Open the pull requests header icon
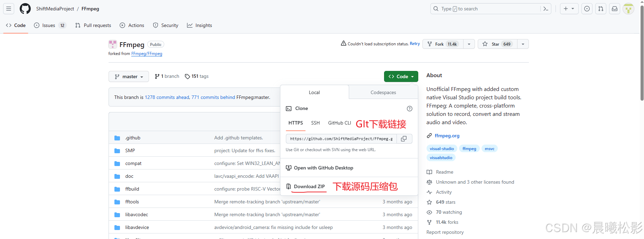 601,9
